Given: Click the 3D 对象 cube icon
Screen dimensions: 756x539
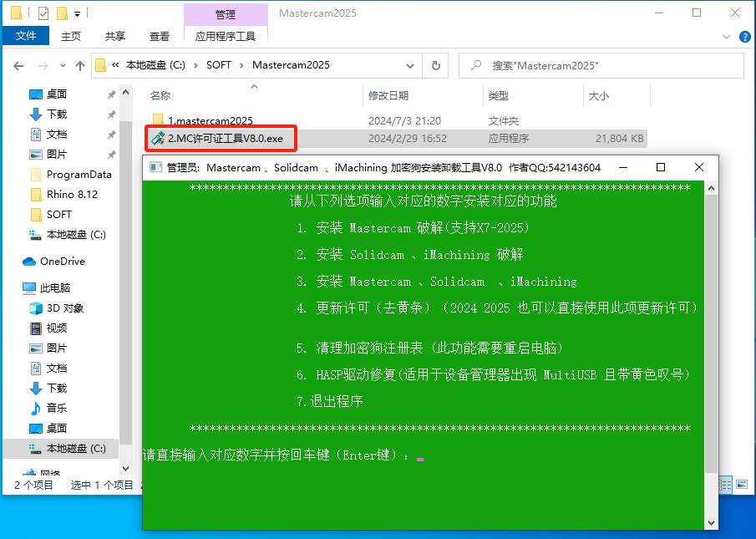Looking at the screenshot, I should [x=35, y=308].
